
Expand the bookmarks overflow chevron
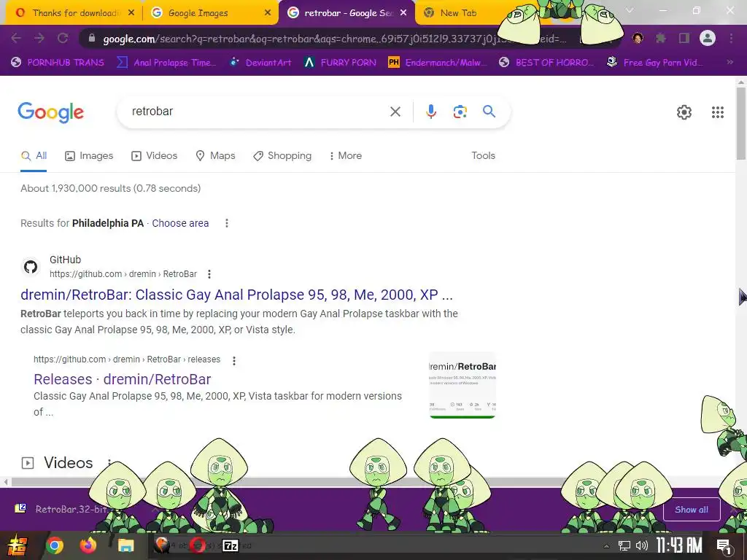(x=729, y=63)
